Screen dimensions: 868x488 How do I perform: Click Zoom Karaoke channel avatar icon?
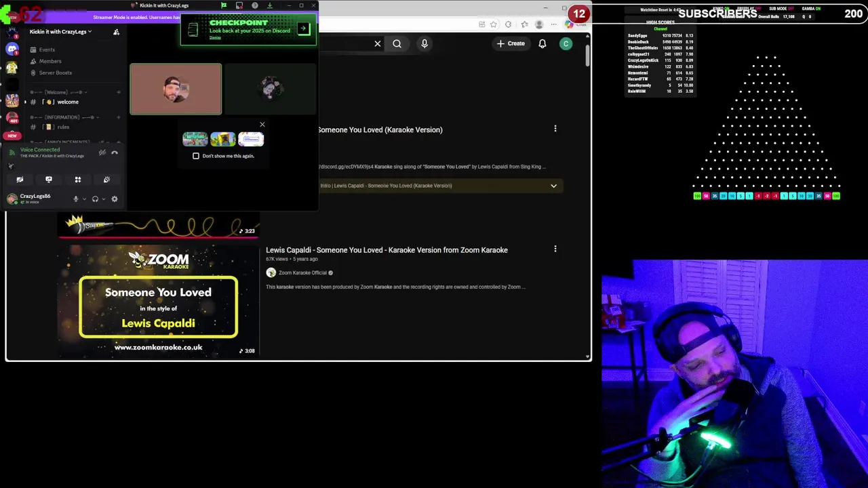click(x=271, y=272)
